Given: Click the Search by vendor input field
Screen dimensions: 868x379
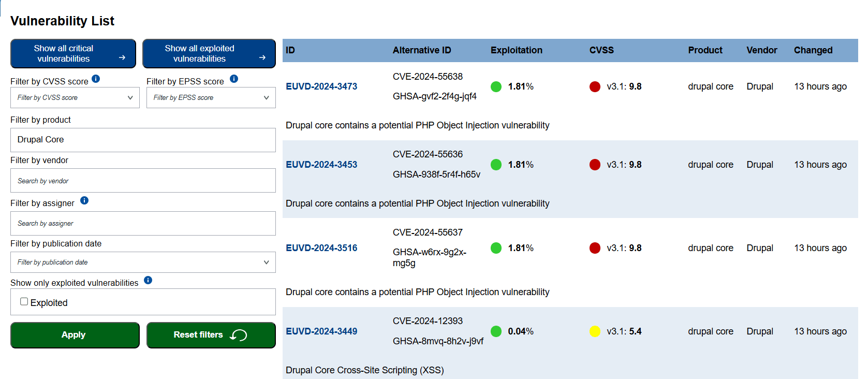Looking at the screenshot, I should pyautogui.click(x=143, y=181).
